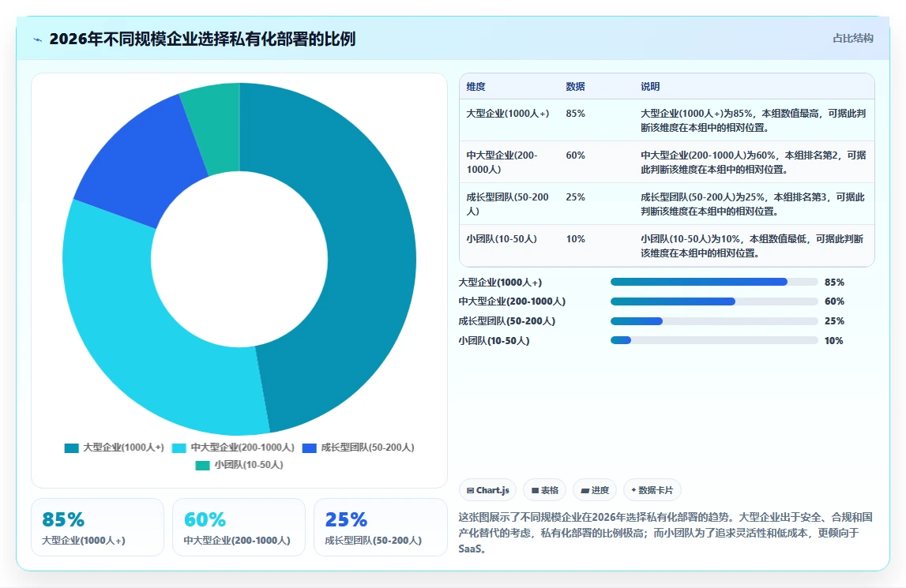Select the 成长型团队(50-200人) table cell
906x588 pixels.
(507, 204)
